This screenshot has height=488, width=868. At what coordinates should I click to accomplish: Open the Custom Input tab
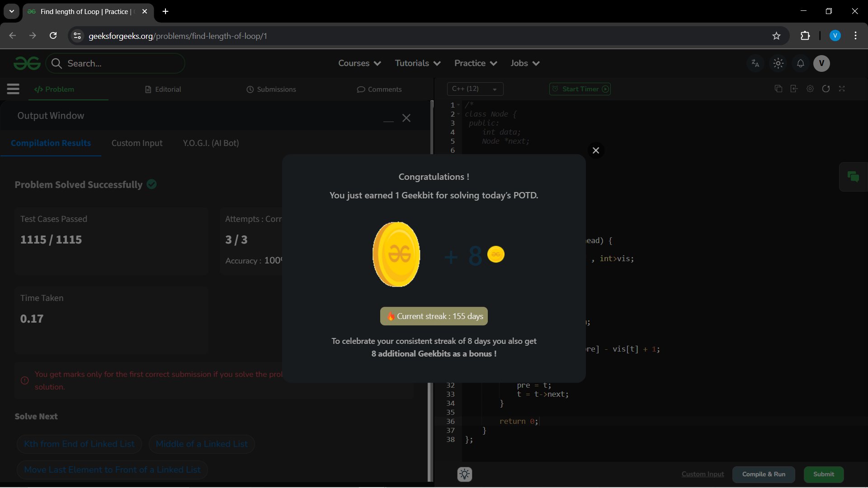pos(137,143)
